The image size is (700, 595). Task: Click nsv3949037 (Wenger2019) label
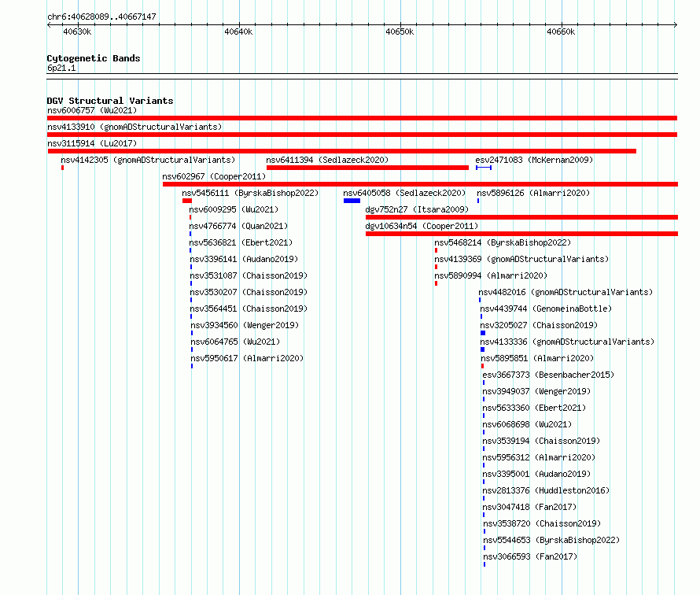pyautogui.click(x=536, y=391)
